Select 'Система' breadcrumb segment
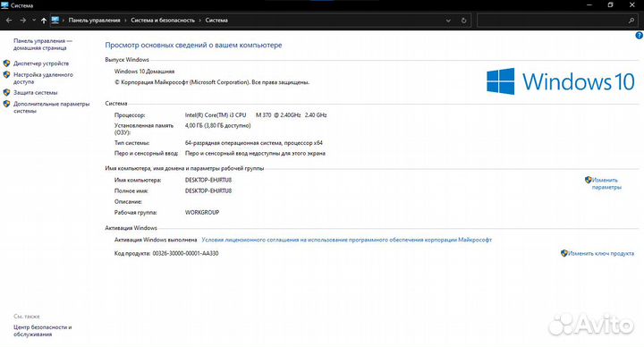The height and width of the screenshot is (347, 644). pyautogui.click(x=216, y=20)
